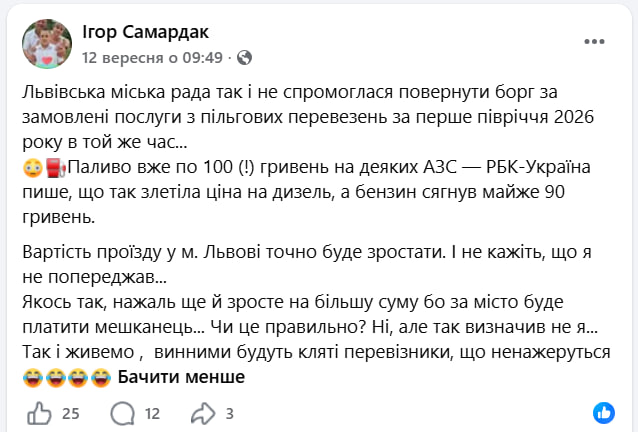View the 25 likes count
Screen dimensions: 638x432
pyautogui.click(x=70, y=414)
